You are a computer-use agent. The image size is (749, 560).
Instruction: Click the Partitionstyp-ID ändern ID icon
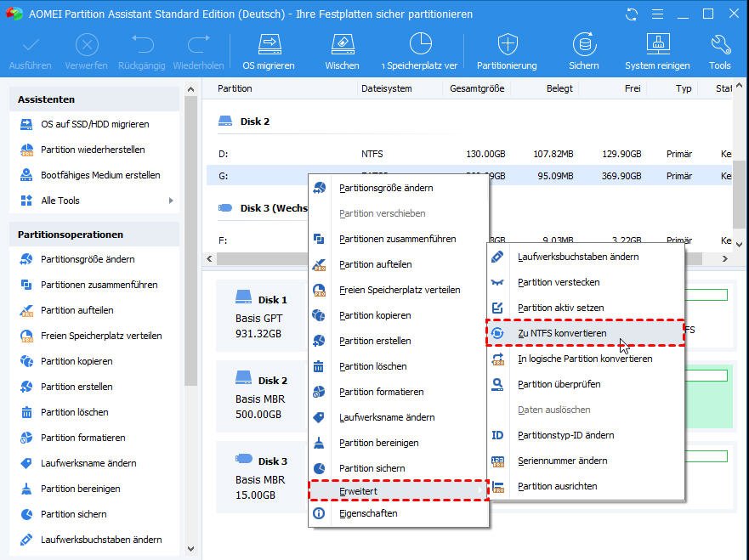[497, 435]
